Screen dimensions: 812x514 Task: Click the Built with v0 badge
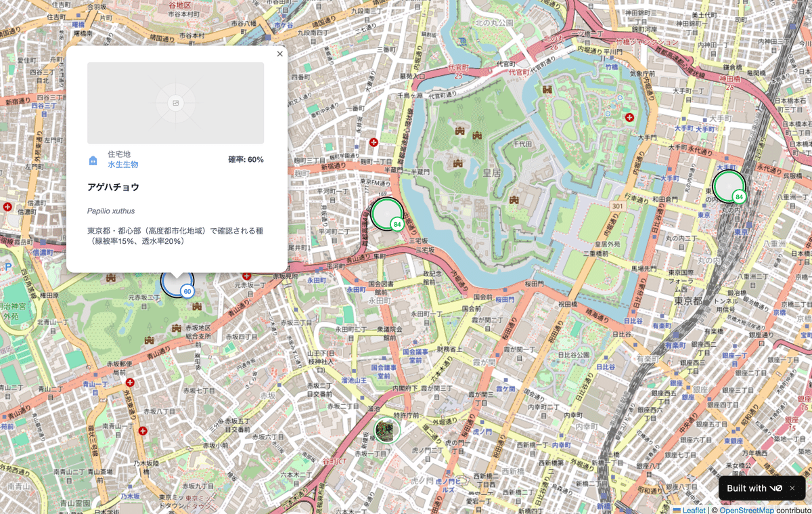(754, 488)
